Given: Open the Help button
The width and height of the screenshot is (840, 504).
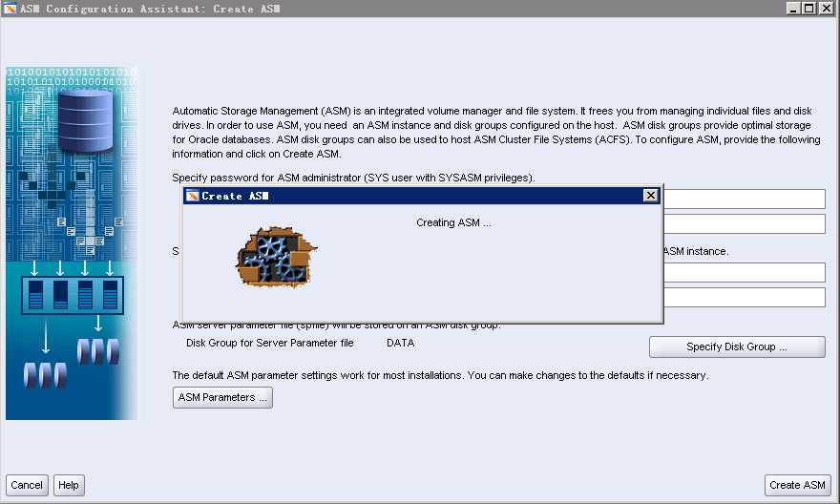Looking at the screenshot, I should tap(69, 485).
